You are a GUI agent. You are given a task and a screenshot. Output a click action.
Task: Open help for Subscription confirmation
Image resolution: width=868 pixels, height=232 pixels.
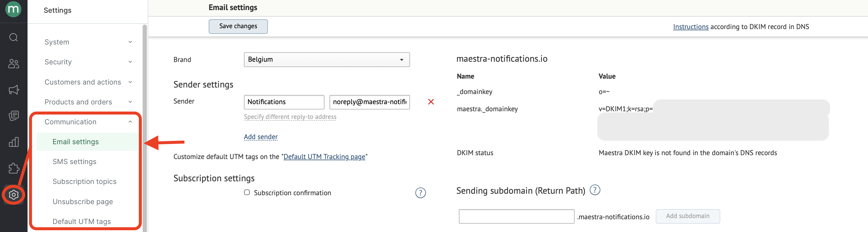coord(420,193)
